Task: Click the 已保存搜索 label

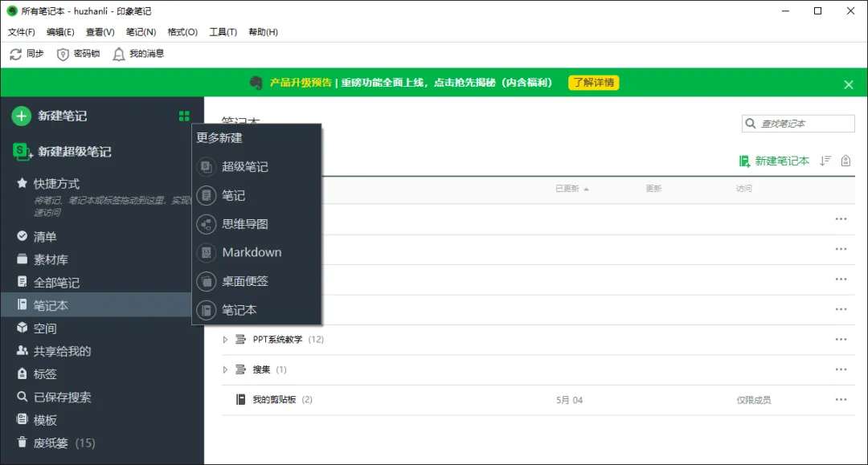Action: coord(62,397)
